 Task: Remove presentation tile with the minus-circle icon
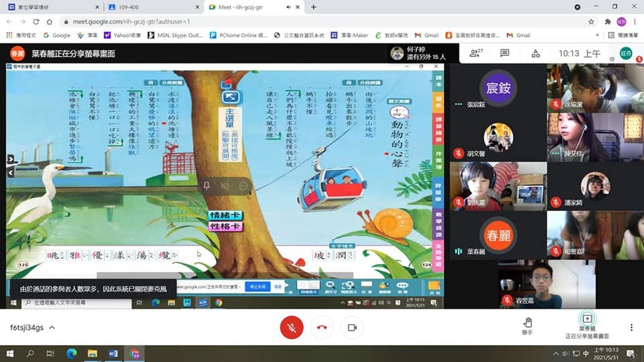(243, 186)
